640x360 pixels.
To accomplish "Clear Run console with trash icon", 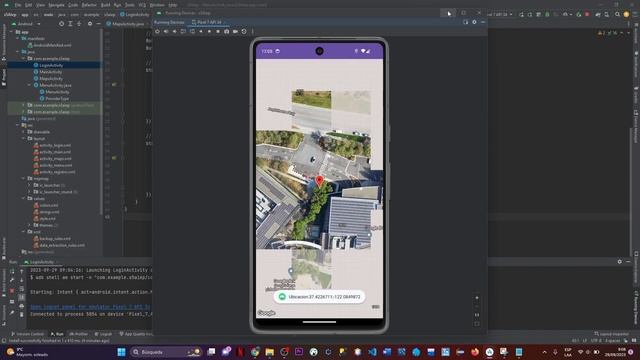I will [22, 314].
